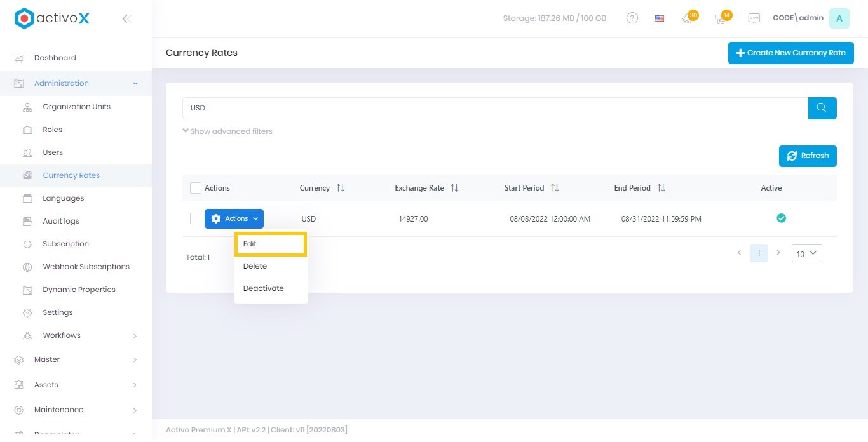Open the chat bubble icon in header
Viewport: 868px width, 442px height.
tap(754, 18)
